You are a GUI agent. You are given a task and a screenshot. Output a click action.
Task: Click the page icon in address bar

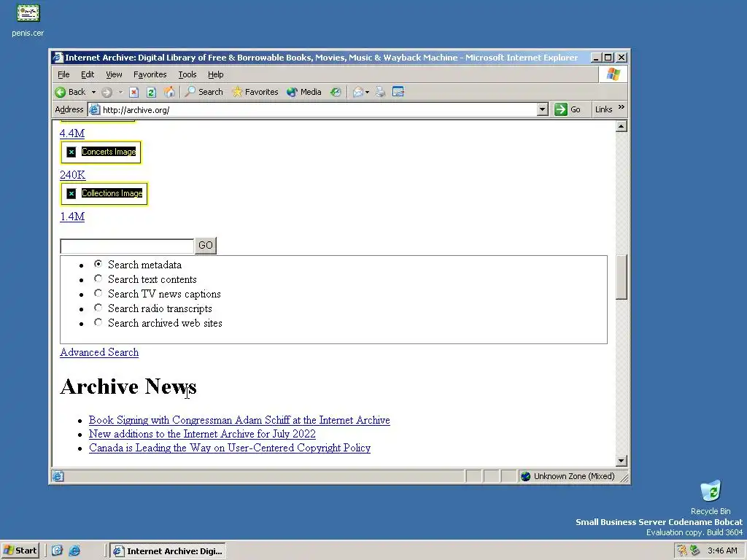[95, 110]
